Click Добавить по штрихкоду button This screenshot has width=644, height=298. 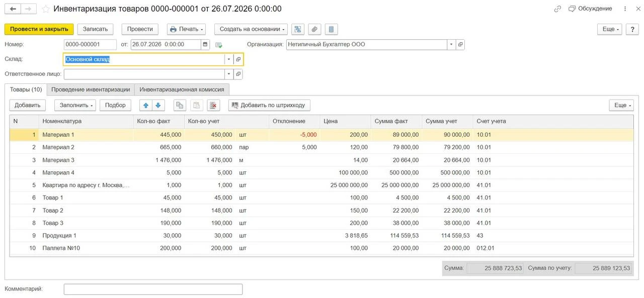[x=269, y=105]
